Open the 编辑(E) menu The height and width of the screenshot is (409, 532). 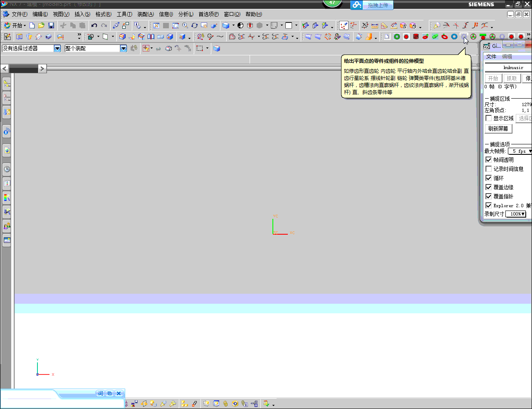pos(40,14)
